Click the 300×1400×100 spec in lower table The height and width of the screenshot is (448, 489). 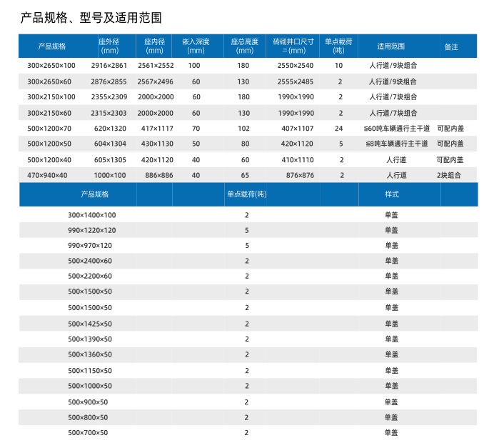pos(91,215)
